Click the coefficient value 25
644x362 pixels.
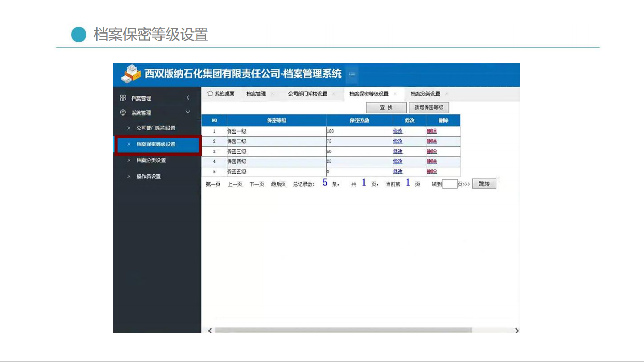(329, 161)
